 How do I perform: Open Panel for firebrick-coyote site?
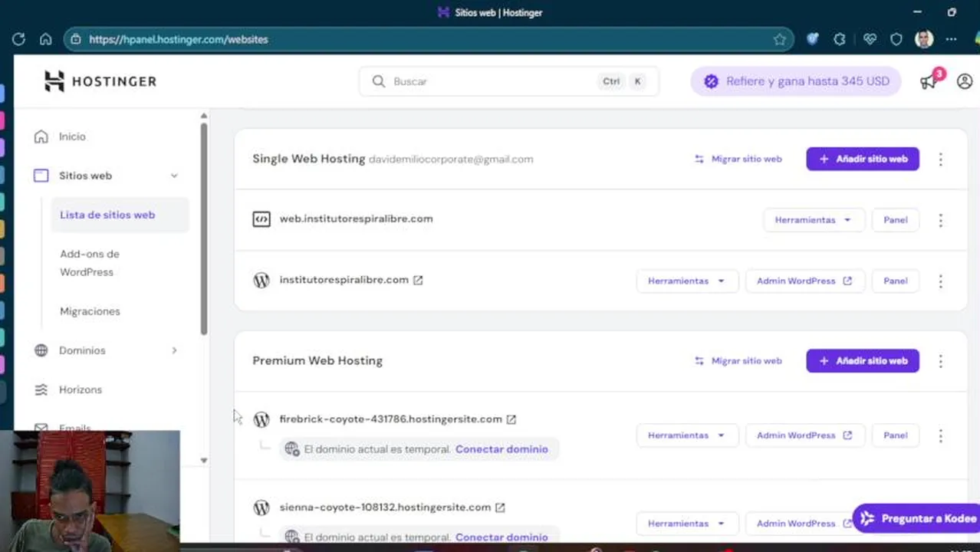(x=895, y=435)
